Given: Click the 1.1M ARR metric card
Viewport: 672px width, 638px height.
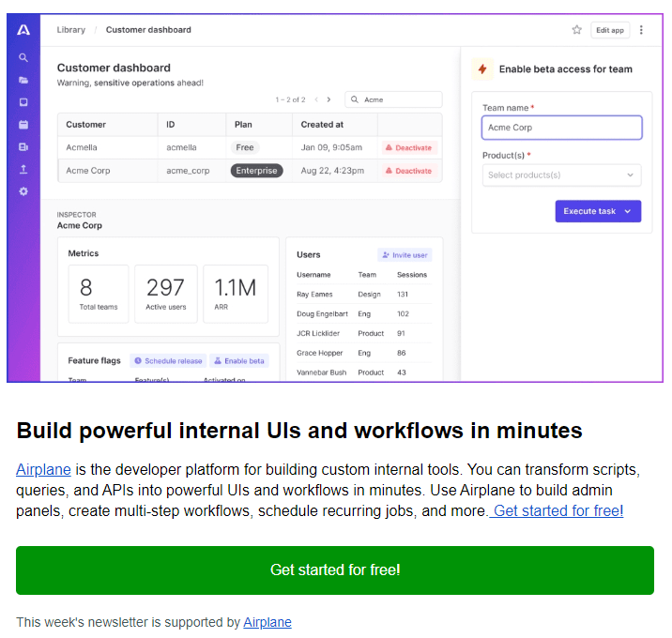Looking at the screenshot, I should coord(236,294).
